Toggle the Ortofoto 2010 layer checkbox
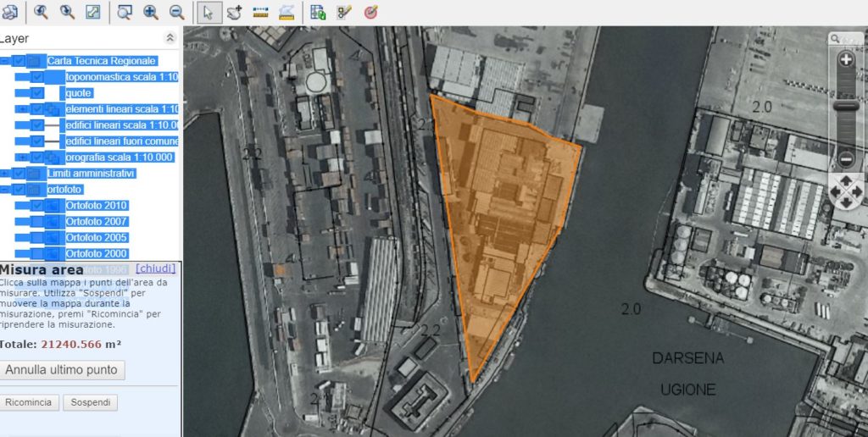This screenshot has width=868, height=437. tap(37, 206)
